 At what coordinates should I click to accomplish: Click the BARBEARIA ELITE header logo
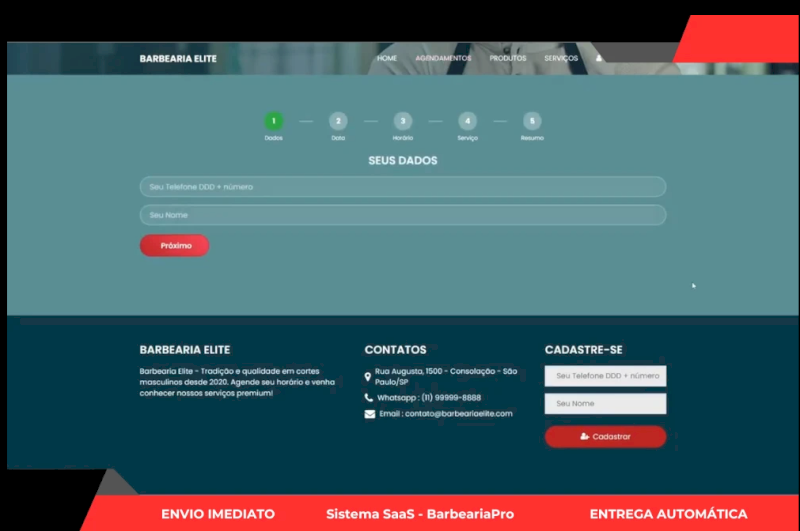coord(178,59)
